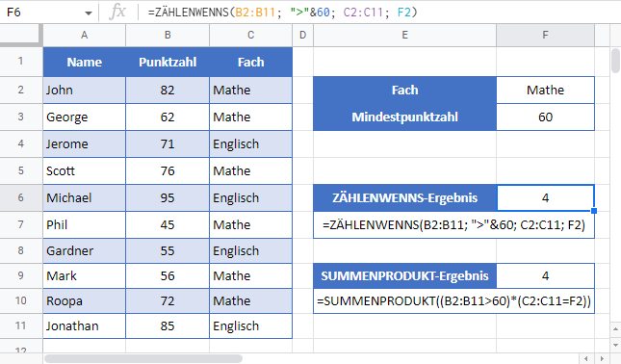Click Phil's score 45

pos(168,224)
